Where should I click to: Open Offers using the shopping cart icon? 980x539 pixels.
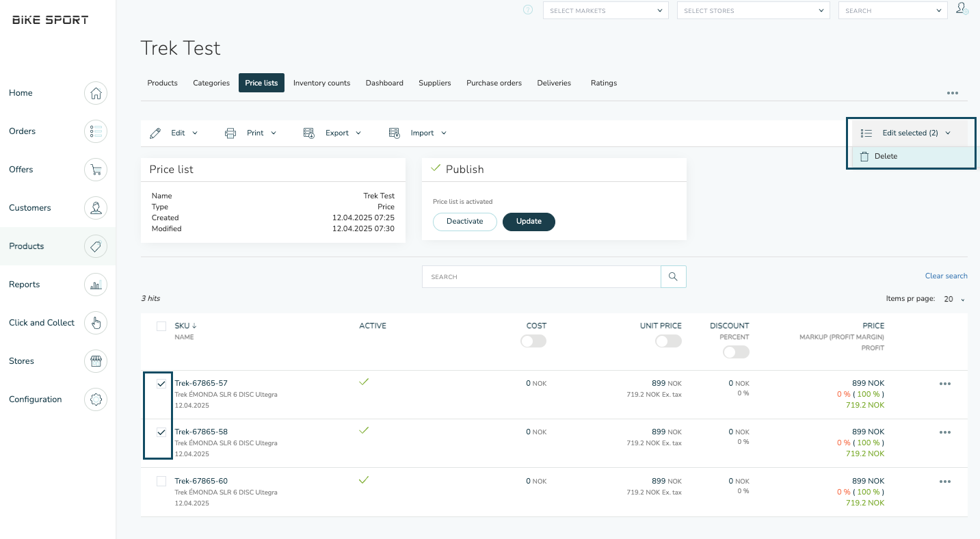[96, 170]
